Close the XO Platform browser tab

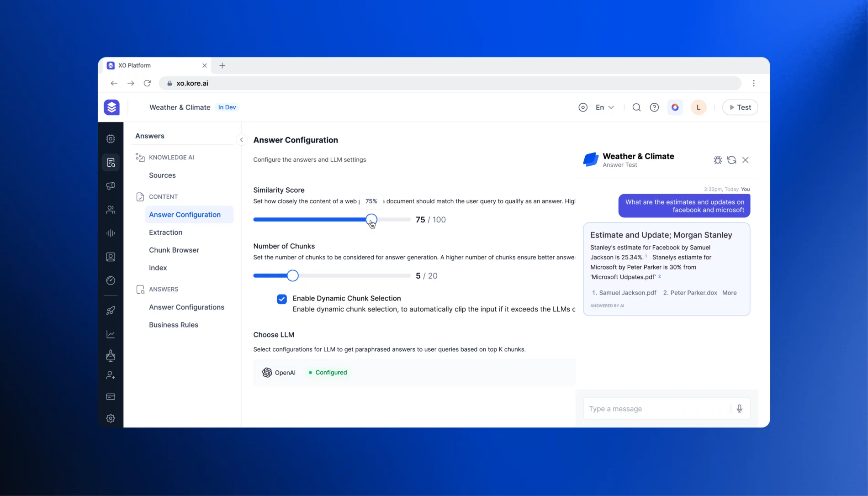(205, 65)
